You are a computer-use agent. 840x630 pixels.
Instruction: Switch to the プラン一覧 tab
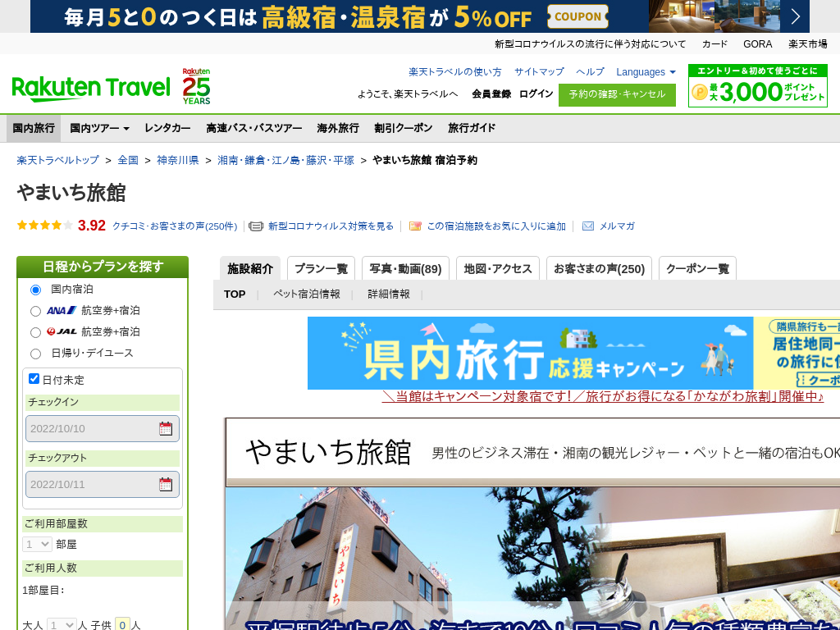pyautogui.click(x=321, y=268)
